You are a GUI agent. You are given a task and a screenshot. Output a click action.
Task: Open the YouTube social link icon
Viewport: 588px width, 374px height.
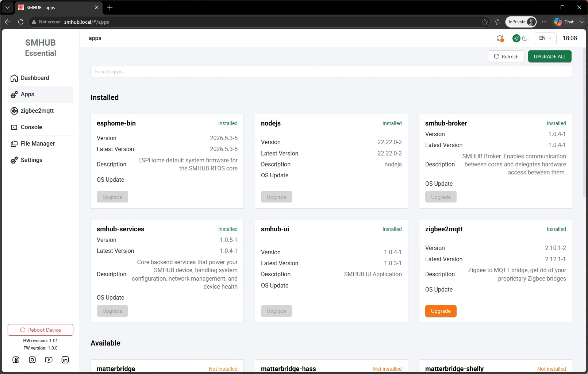click(x=49, y=360)
